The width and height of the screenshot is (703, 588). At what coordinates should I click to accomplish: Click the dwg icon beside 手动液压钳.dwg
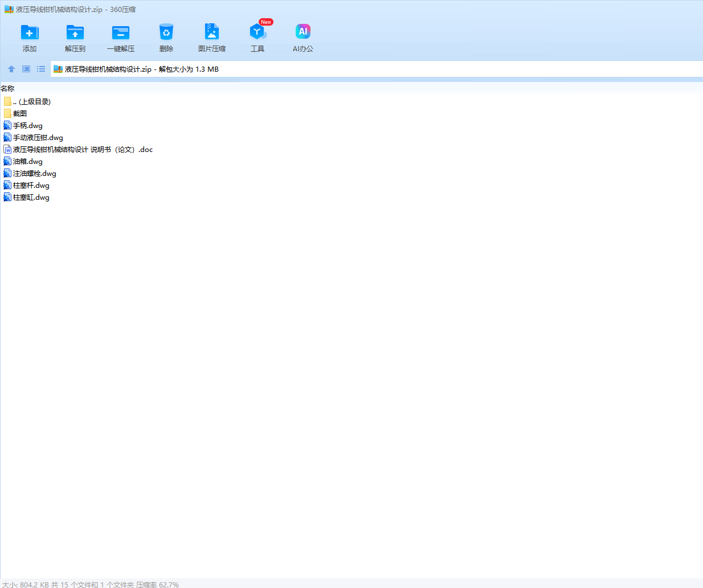point(7,137)
